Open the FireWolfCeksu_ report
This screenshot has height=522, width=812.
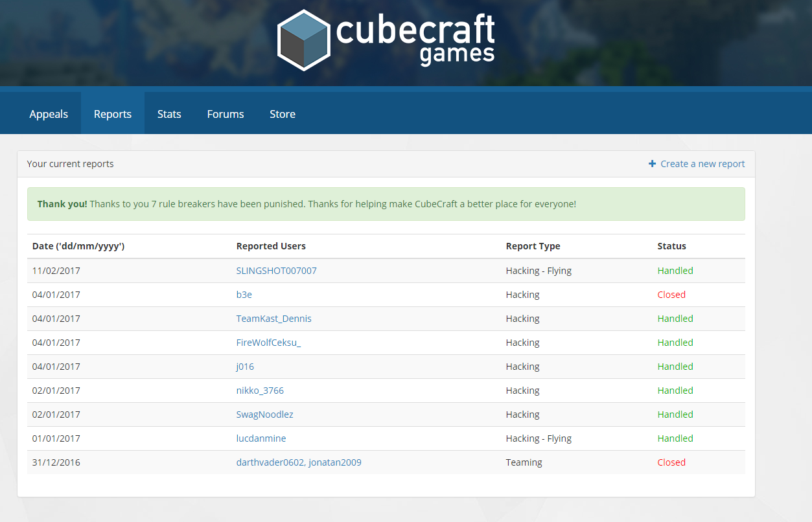tap(269, 343)
